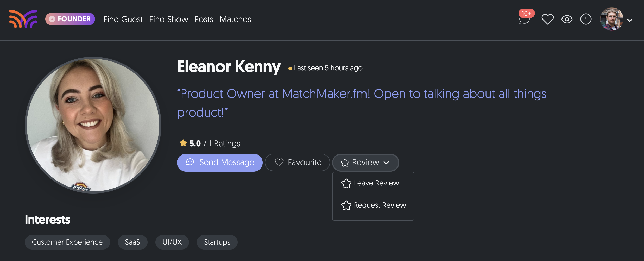Go to the Matches section
The image size is (644, 261).
click(x=235, y=19)
